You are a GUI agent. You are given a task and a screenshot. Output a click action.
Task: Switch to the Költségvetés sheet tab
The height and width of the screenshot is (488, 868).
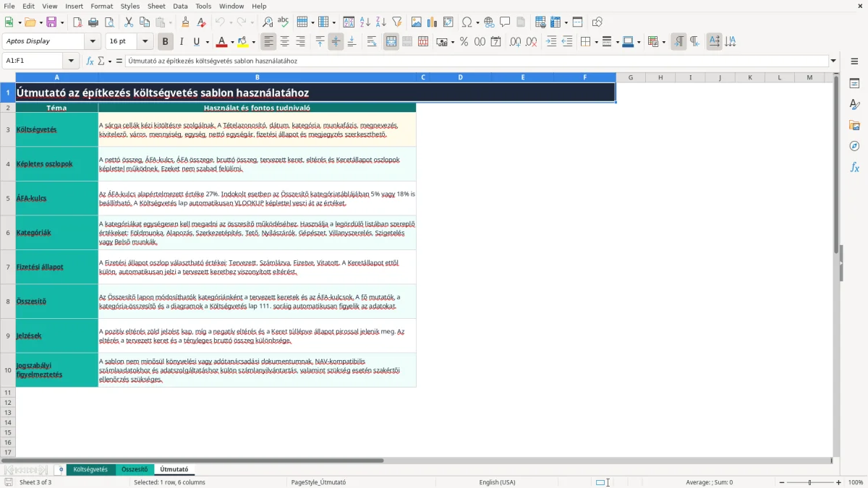click(90, 470)
